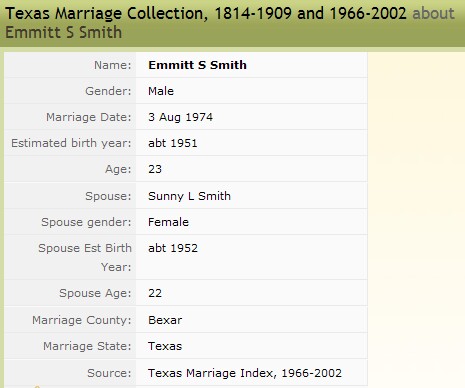
Task: Click the Estimated birth year: label
Action: pyautogui.click(x=71, y=143)
